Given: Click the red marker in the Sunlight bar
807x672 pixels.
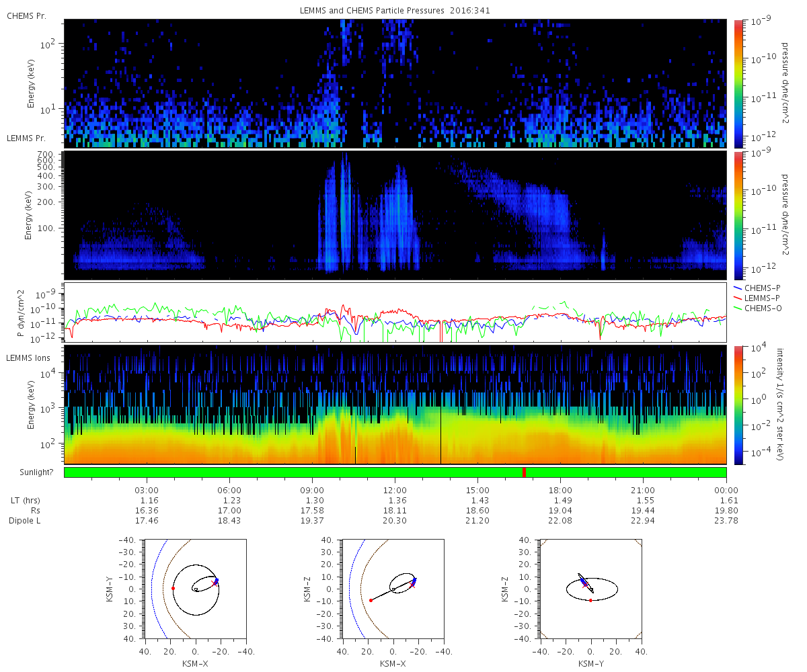Looking at the screenshot, I should 524,472.
